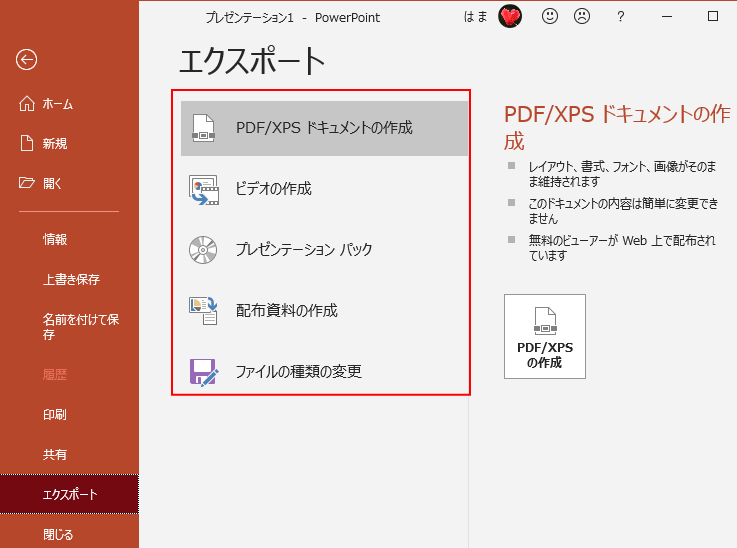Select 閉じる to close the presentation
Screen dimensions: 737x548
point(58,534)
